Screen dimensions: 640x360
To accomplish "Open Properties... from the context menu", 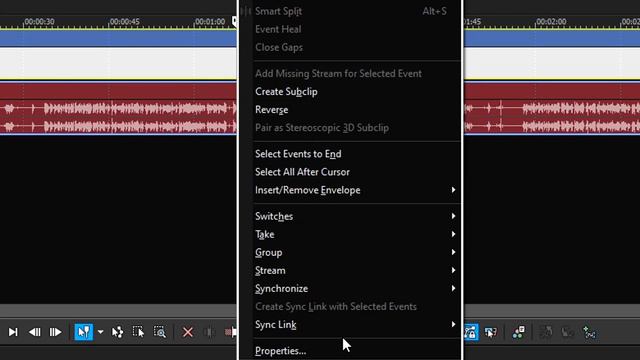I will pyautogui.click(x=280, y=351).
